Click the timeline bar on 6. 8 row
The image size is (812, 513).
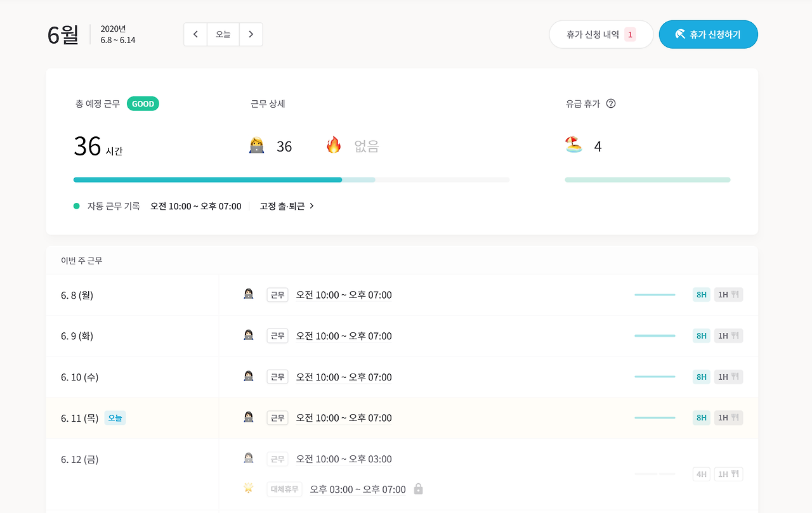(x=655, y=295)
